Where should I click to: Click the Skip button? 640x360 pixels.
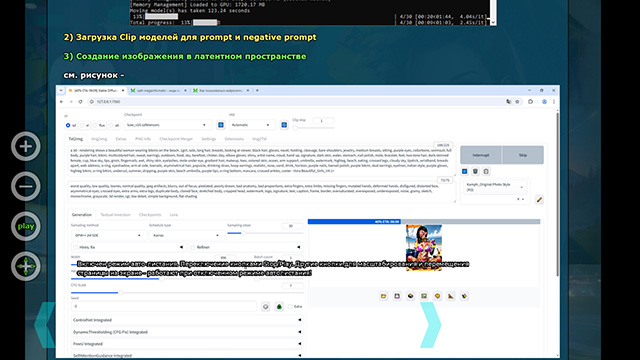pyautogui.click(x=523, y=155)
